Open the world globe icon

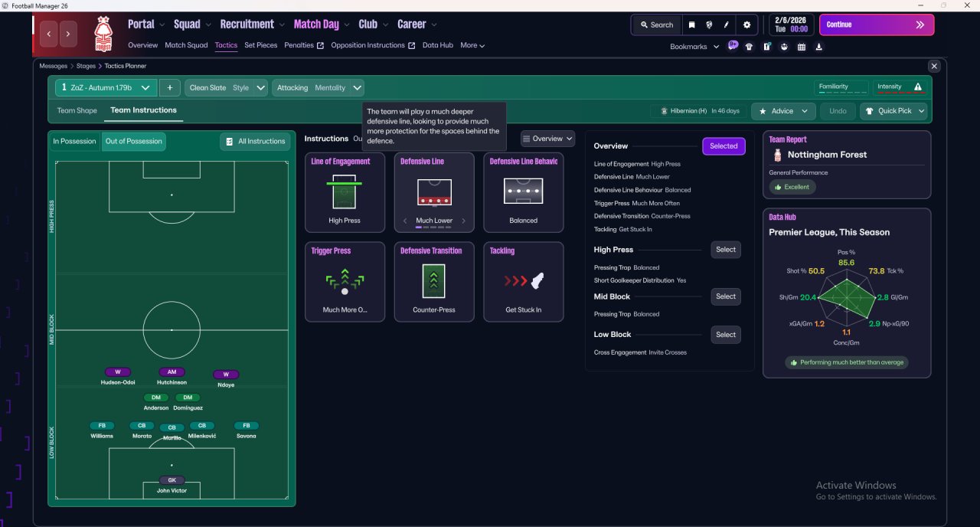point(710,25)
